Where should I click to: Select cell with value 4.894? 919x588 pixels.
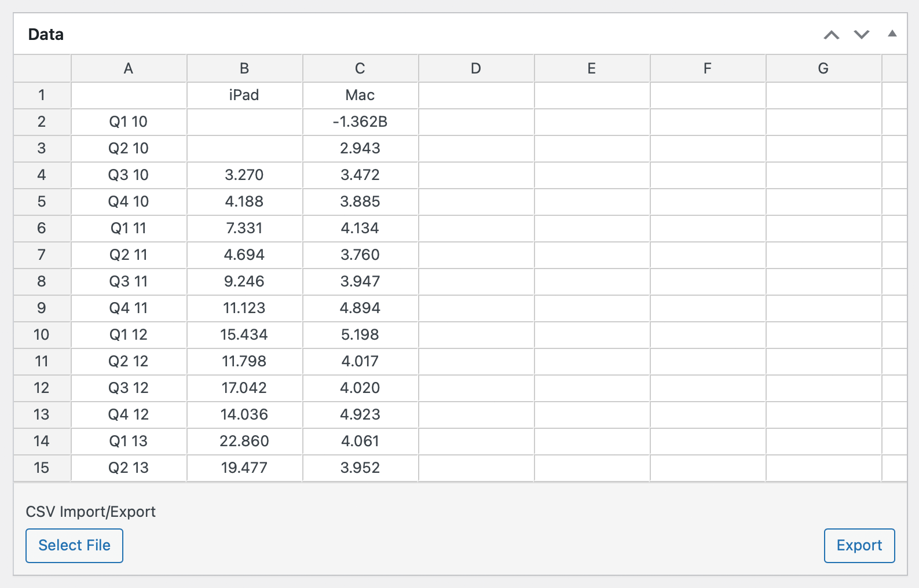pyautogui.click(x=360, y=308)
